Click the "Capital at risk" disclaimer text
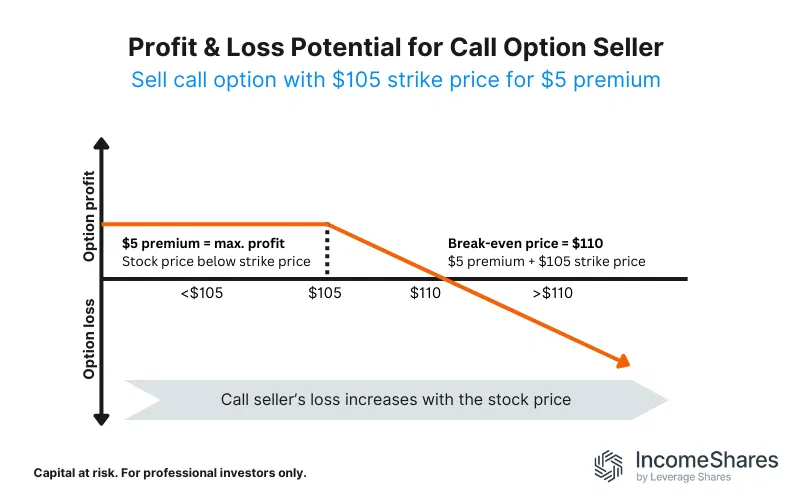The height and width of the screenshot is (500, 800). pyautogui.click(x=170, y=472)
